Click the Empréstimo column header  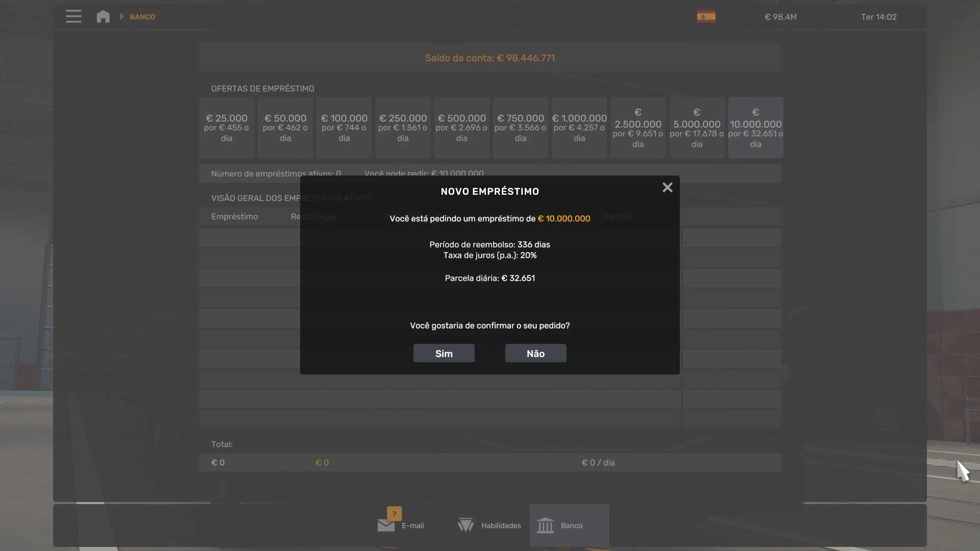click(x=235, y=217)
